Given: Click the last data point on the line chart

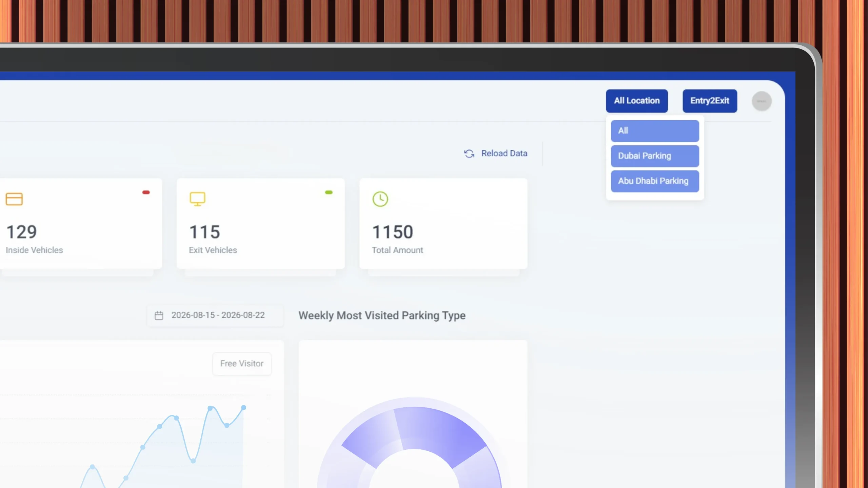Looking at the screenshot, I should [x=243, y=407].
